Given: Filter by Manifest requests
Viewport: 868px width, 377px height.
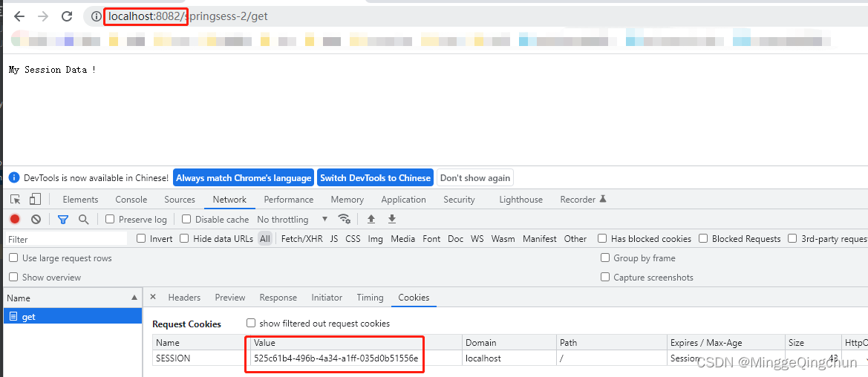Looking at the screenshot, I should pyautogui.click(x=540, y=239).
